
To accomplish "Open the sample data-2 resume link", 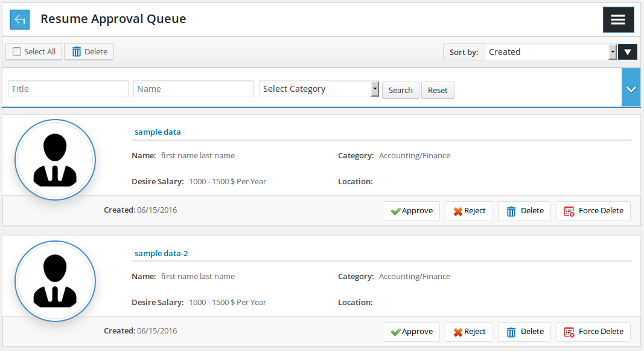I will pyautogui.click(x=161, y=254).
